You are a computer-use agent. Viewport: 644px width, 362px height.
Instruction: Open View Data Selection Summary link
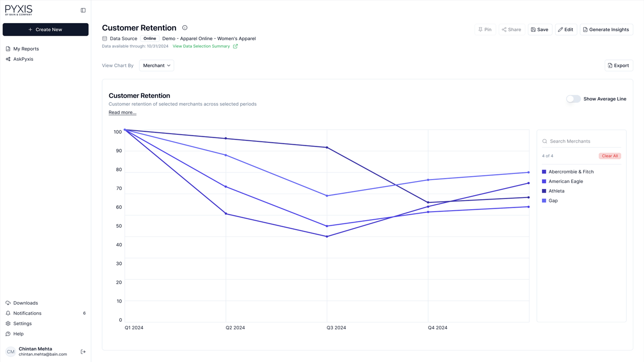click(201, 46)
